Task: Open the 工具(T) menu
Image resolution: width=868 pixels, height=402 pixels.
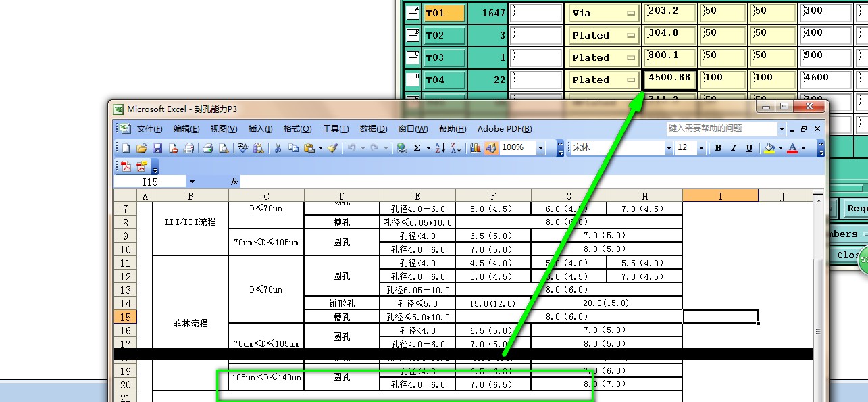Action: (336, 128)
